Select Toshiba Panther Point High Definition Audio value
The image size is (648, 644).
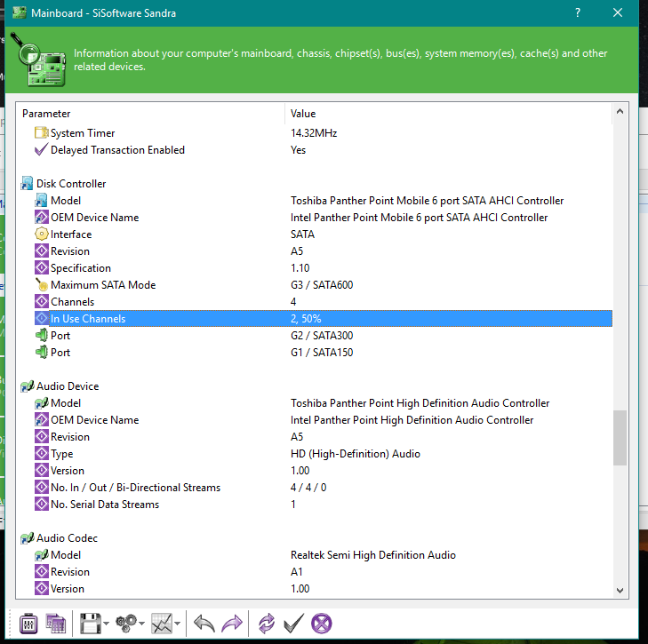click(x=420, y=403)
